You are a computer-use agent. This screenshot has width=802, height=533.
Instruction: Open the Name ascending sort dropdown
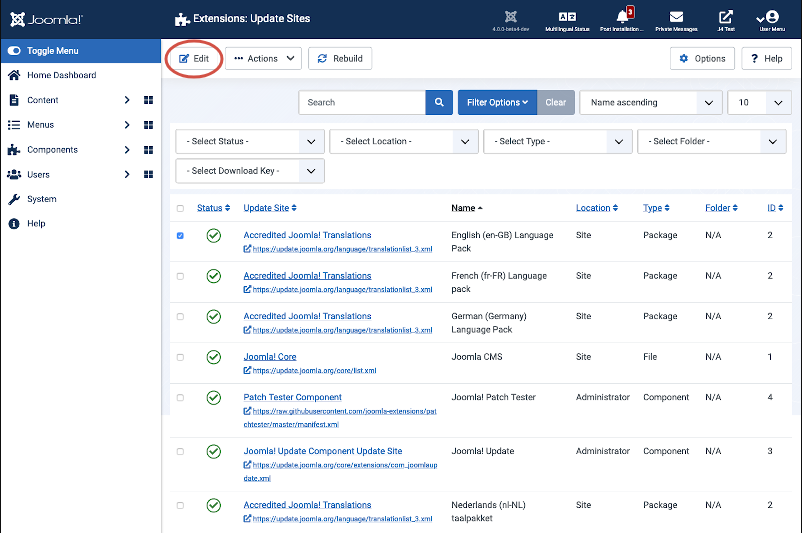[x=650, y=102]
